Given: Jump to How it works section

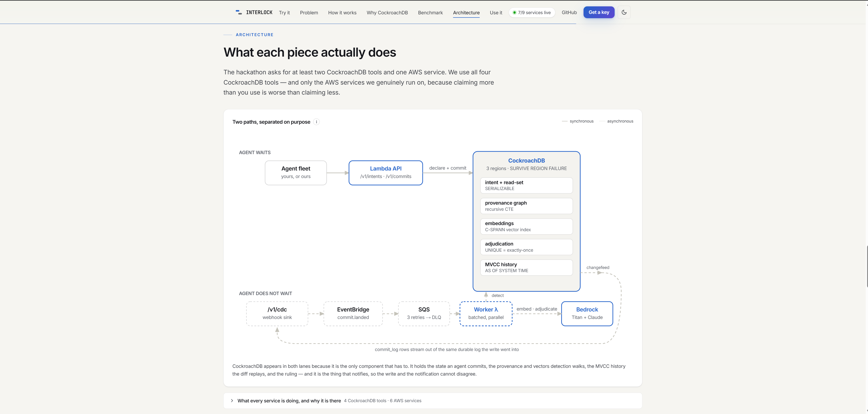Looking at the screenshot, I should click(342, 13).
